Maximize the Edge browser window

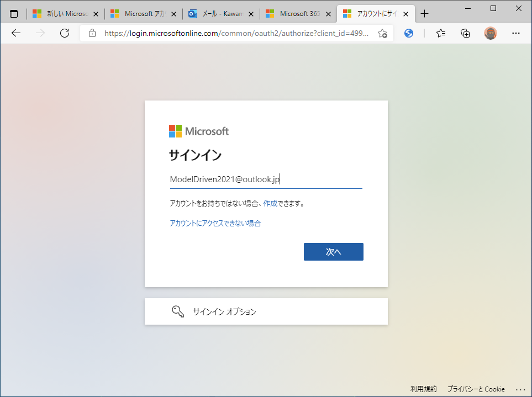coord(493,9)
